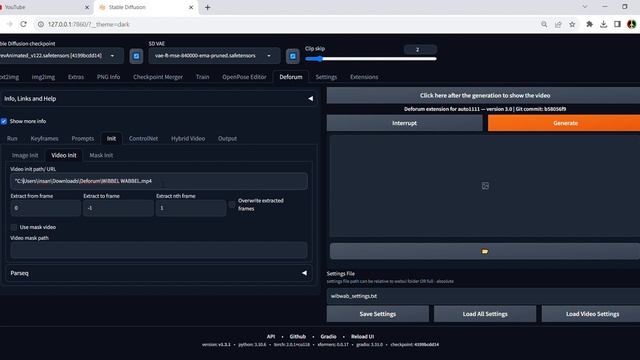Switch to img2img tab
640x360 pixels.
pyautogui.click(x=43, y=77)
